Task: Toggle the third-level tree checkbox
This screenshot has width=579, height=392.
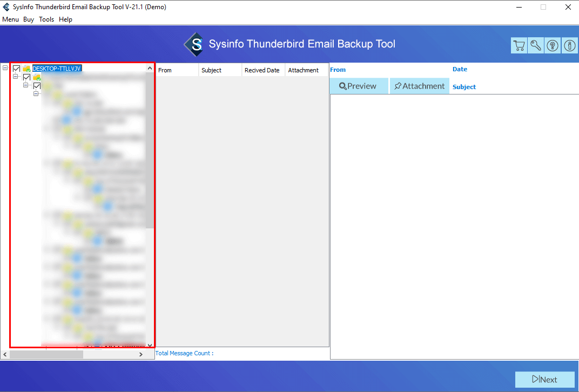Action: 37,86
